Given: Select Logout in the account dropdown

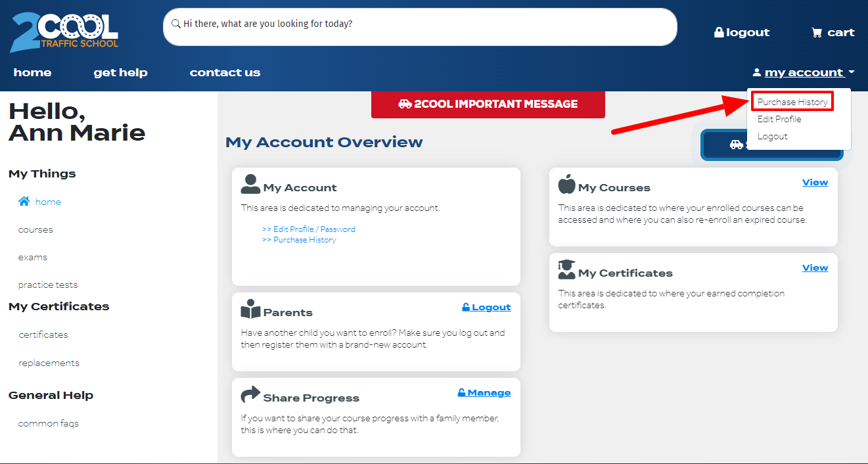Looking at the screenshot, I should (773, 136).
